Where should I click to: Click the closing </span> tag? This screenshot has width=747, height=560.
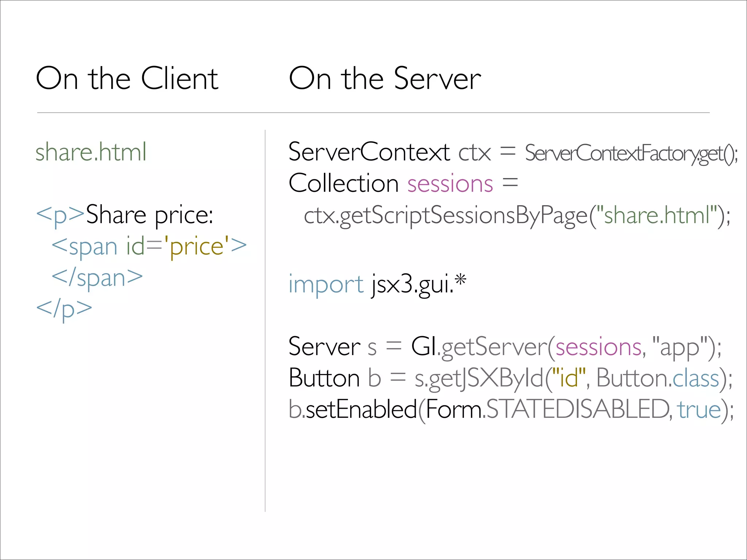click(x=97, y=278)
